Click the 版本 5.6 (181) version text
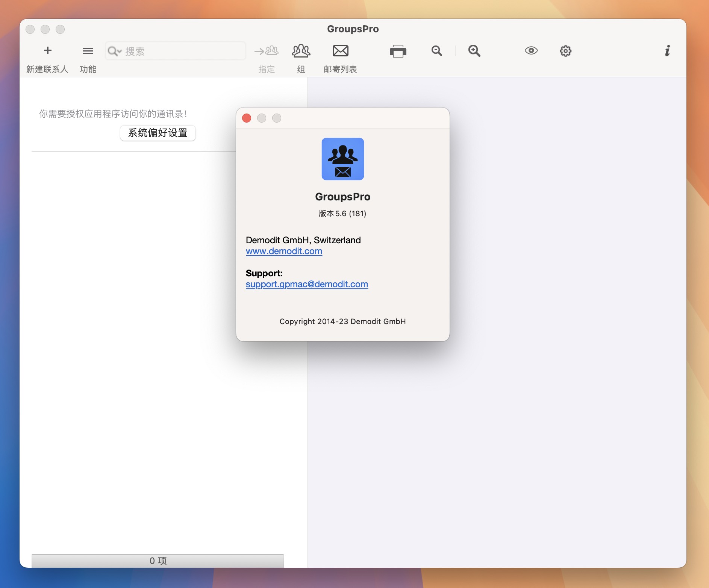The width and height of the screenshot is (709, 588). coord(342,214)
